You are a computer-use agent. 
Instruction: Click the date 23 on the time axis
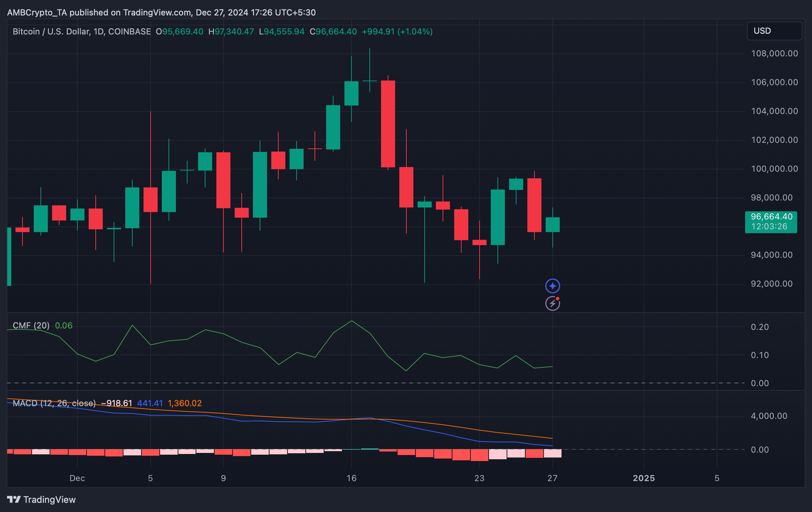(479, 478)
